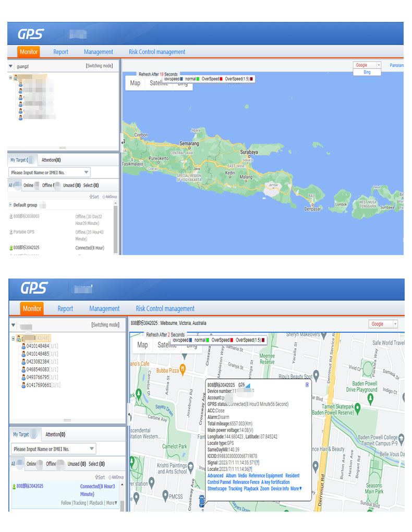Open account dropdown arrow in Melbourne window
This screenshot has width=412, height=532.
click(x=13, y=325)
